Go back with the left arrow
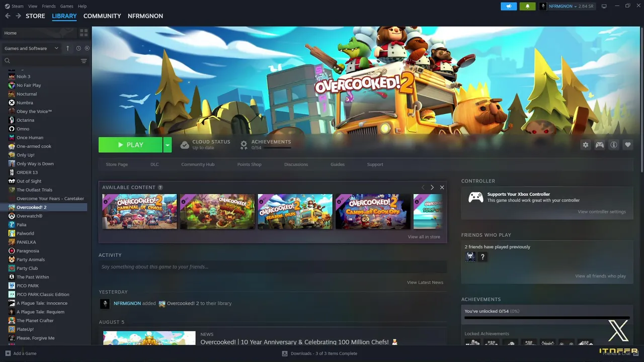Image resolution: width=644 pixels, height=362 pixels. [8, 16]
